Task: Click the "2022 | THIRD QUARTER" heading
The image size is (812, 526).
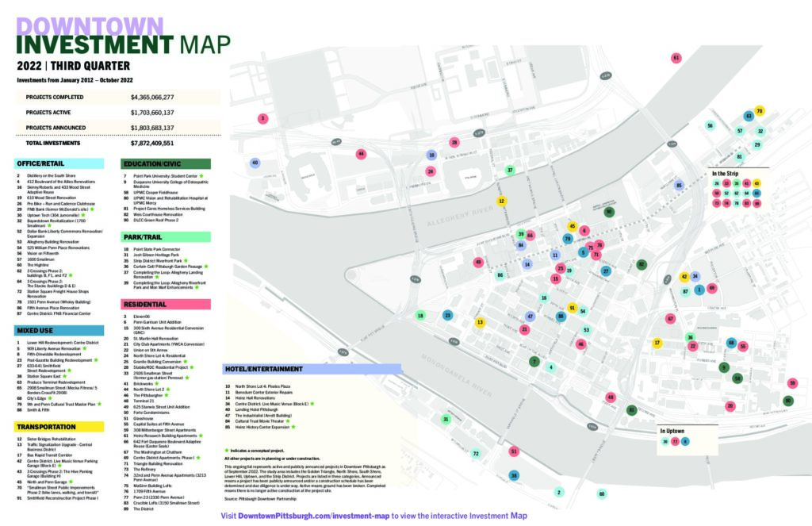Action: coord(74,66)
